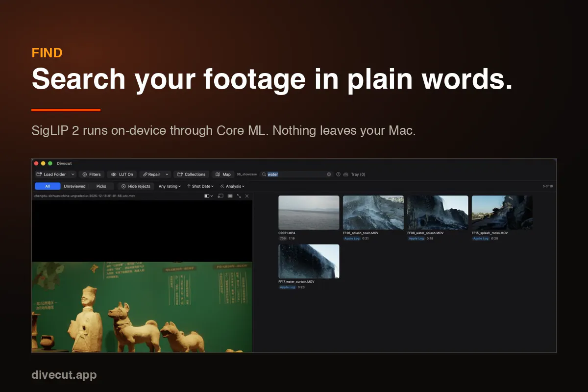Open the Shot Date sort dropdown
Screen dimensions: 588x392
(x=200, y=186)
